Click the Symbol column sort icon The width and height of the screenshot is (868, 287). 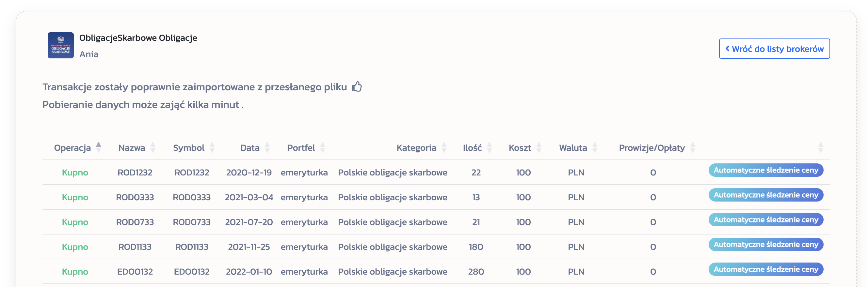[x=212, y=147]
